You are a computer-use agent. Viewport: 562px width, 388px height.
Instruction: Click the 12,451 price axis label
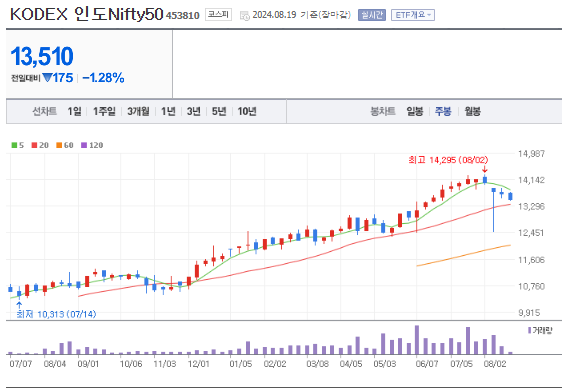tap(531, 233)
